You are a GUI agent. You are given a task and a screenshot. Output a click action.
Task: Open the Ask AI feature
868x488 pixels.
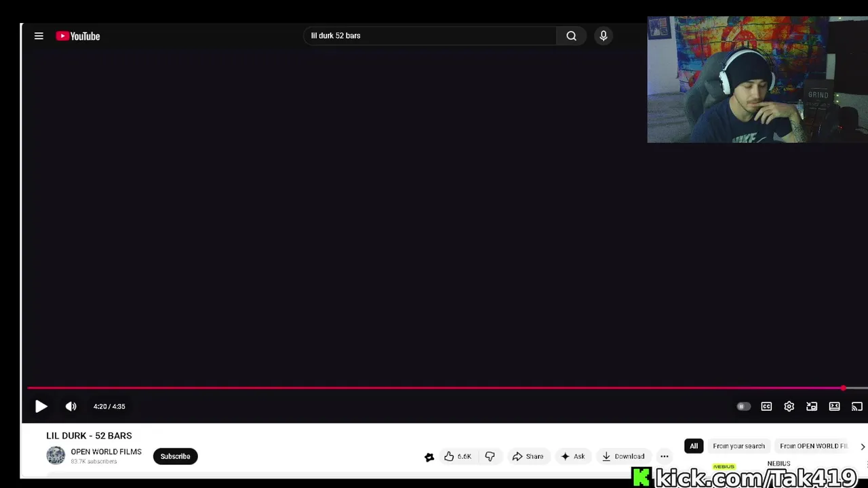click(572, 456)
